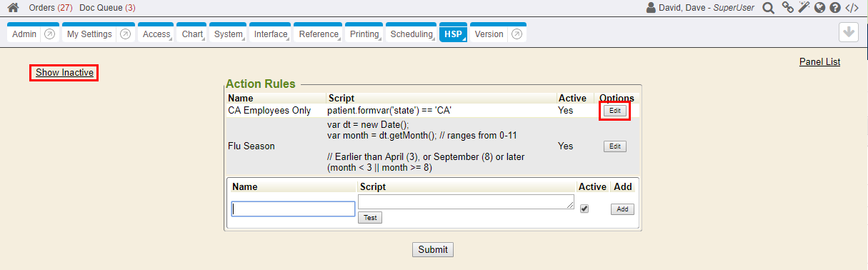
Task: Click the chain link icon
Action: [787, 8]
